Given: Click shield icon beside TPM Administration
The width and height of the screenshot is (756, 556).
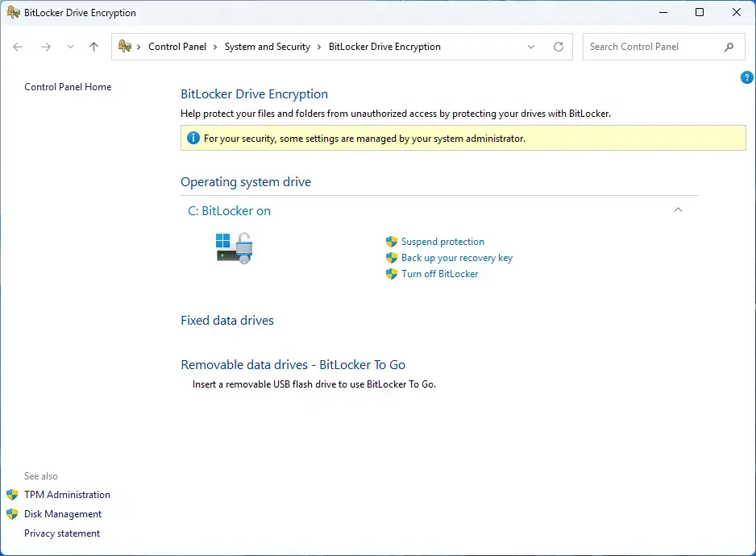Looking at the screenshot, I should (12, 495).
